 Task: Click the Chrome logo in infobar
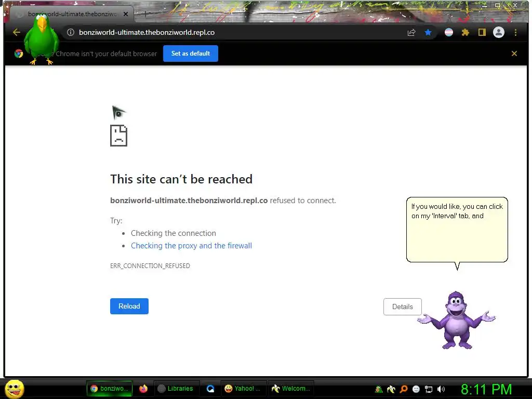[x=19, y=54]
